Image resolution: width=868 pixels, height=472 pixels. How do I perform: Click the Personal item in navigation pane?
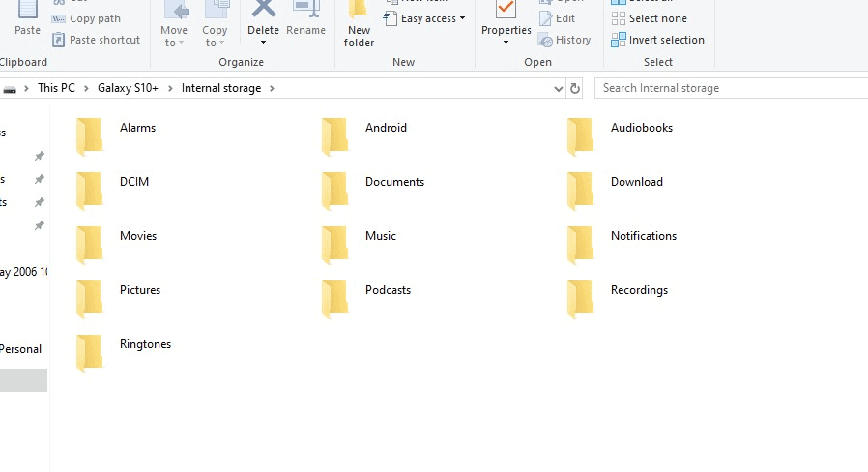pyautogui.click(x=20, y=349)
